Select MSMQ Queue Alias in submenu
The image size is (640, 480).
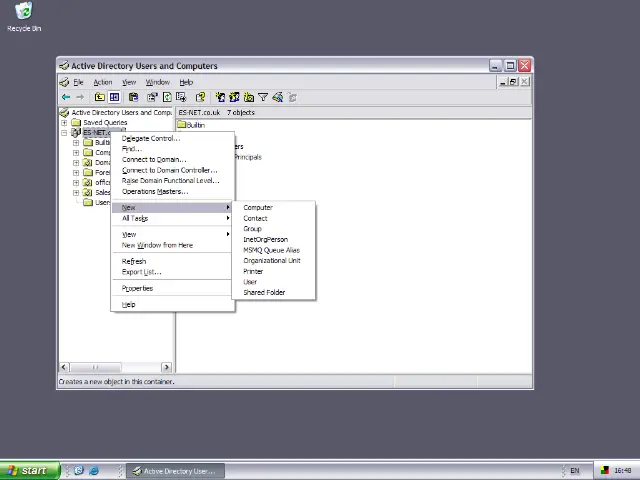(273, 250)
